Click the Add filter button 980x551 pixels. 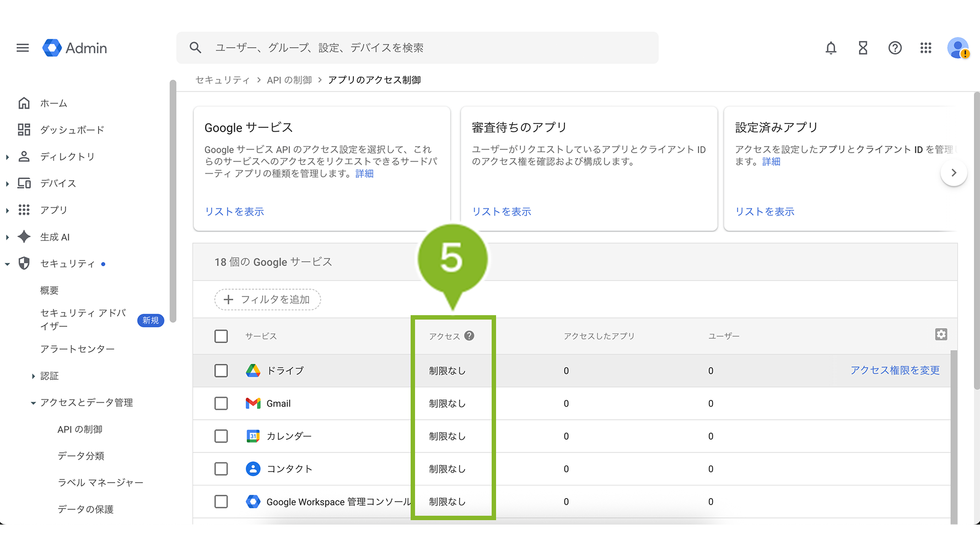click(x=267, y=299)
